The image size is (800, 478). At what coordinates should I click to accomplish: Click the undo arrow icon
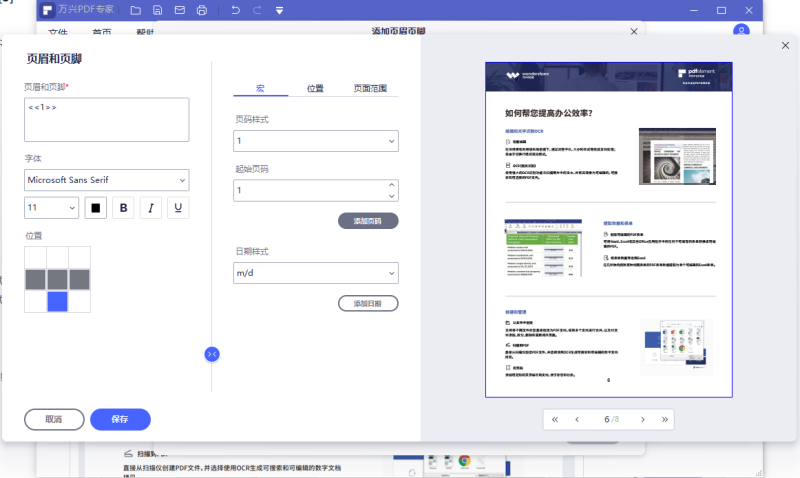click(x=235, y=10)
